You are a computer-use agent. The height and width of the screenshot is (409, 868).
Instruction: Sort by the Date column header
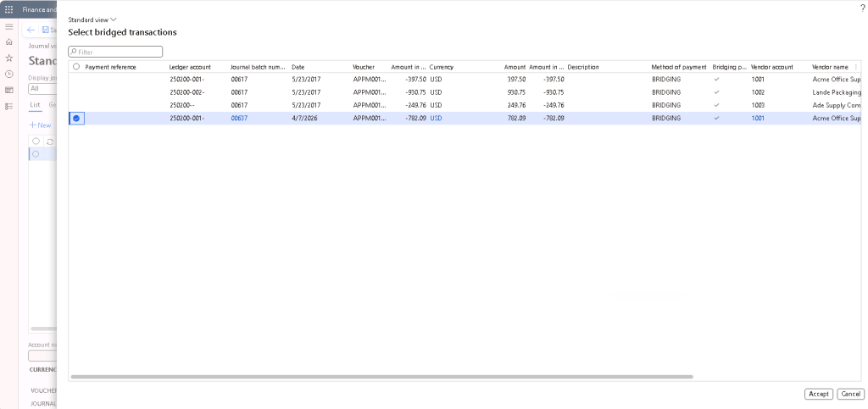(x=298, y=67)
